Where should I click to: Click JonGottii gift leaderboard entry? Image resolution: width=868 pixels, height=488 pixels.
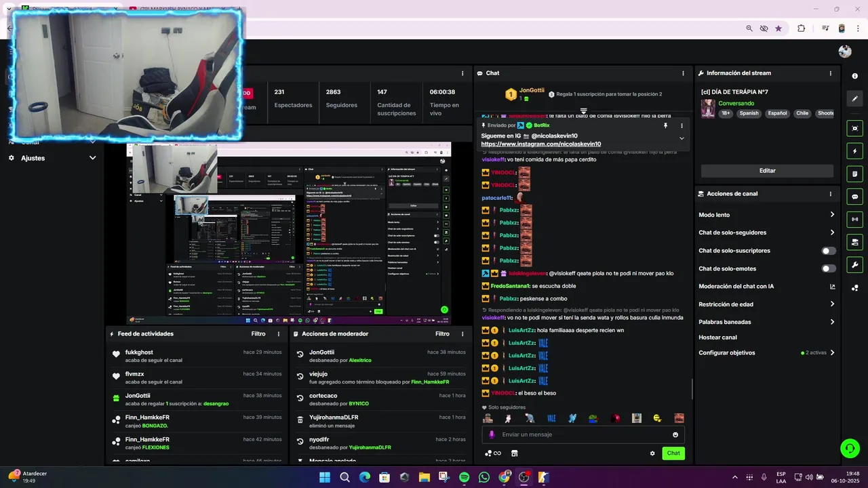click(526, 94)
